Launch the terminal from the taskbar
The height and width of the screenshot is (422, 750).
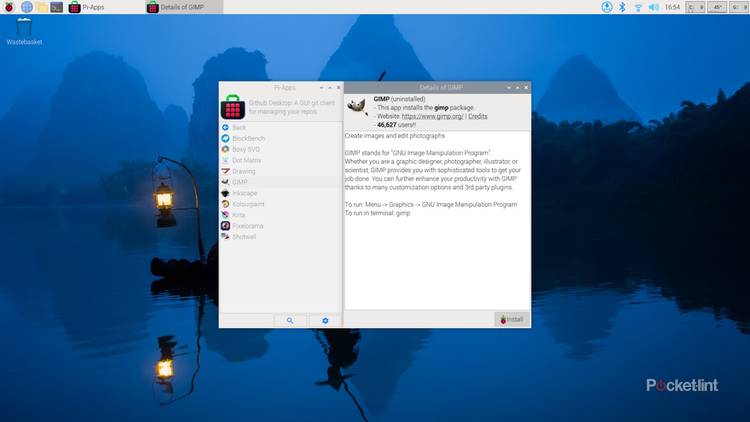pyautogui.click(x=56, y=7)
